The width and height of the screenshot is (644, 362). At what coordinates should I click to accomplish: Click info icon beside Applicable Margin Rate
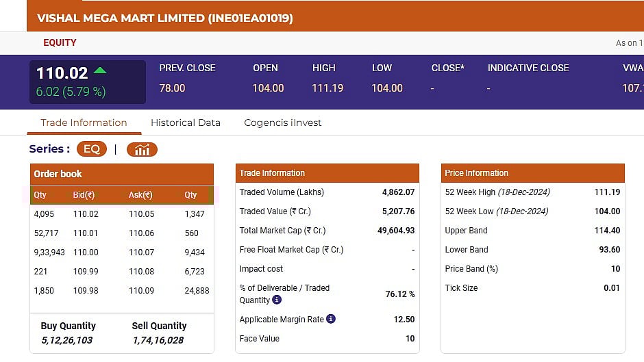pos(331,318)
